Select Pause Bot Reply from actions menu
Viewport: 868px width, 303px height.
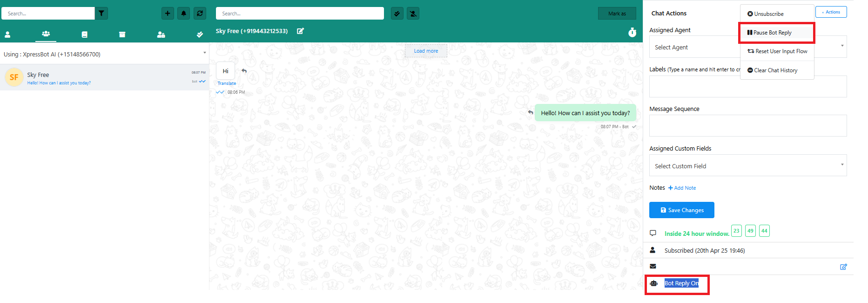[x=772, y=33]
